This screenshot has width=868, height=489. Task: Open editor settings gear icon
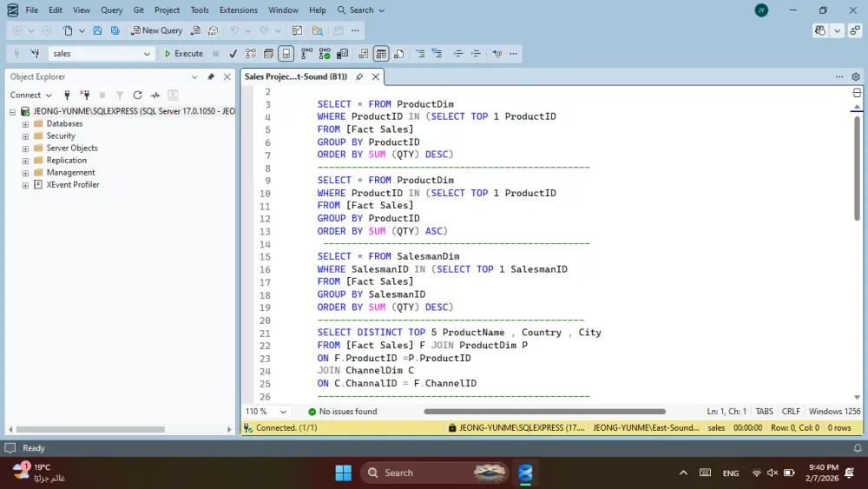[x=856, y=76]
